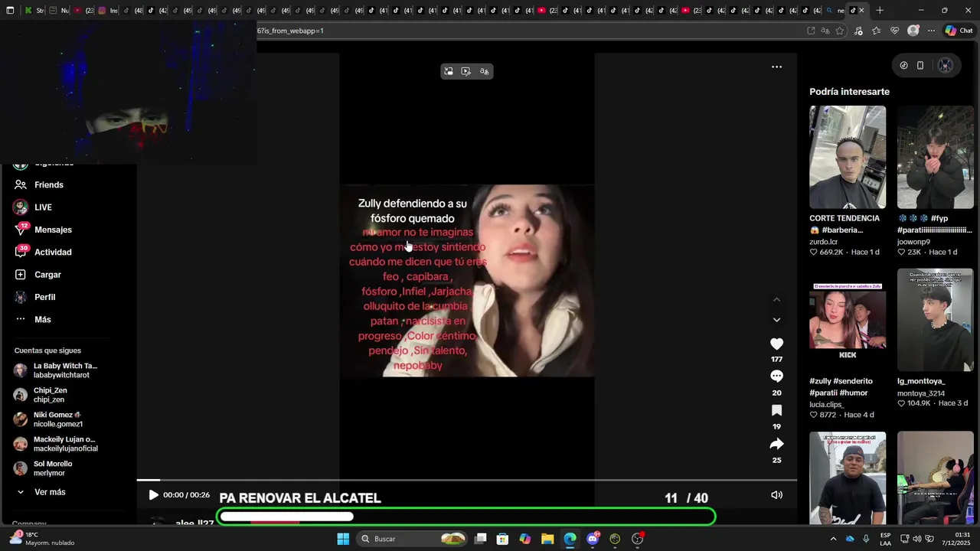Open joowonp9 #fyp video thumbnail

(x=935, y=157)
